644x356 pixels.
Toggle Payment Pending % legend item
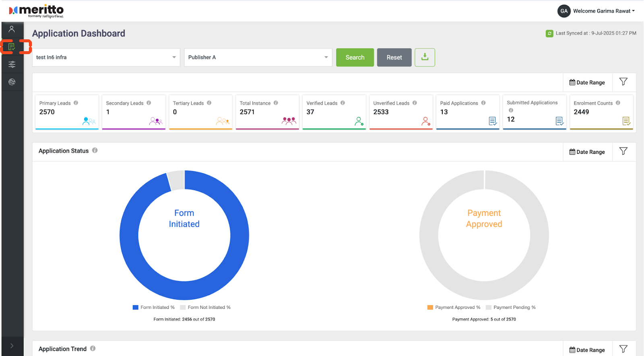(511, 307)
